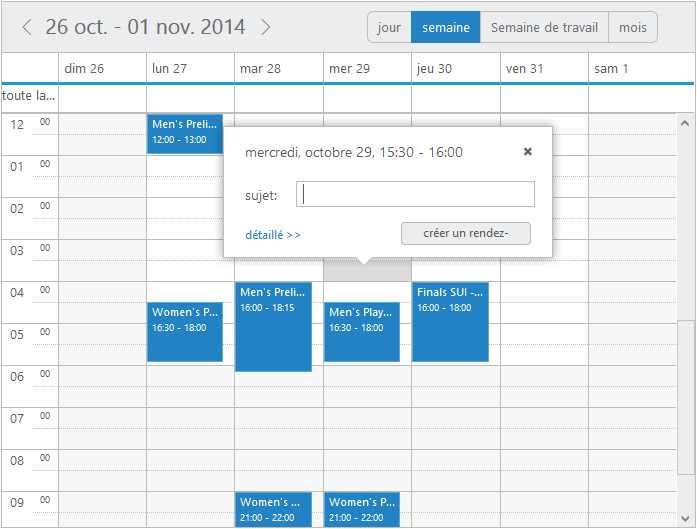Screen dimensions: 697x529
Task: Open Monday's Men's Preli 12:00 appointment
Action: click(x=185, y=133)
